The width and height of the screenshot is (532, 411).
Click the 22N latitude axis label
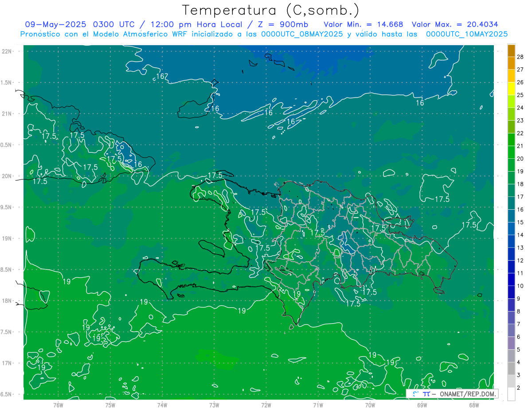7,51
